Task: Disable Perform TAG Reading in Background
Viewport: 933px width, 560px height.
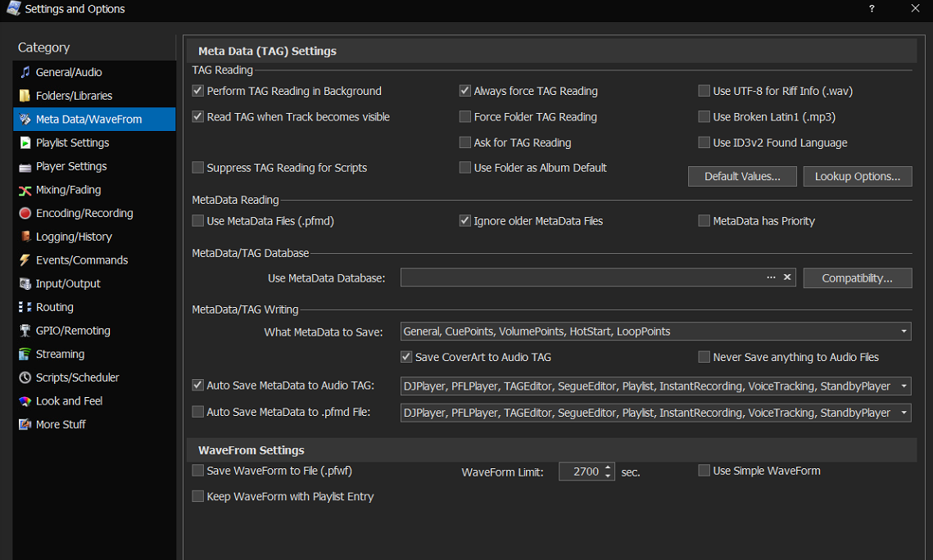Action: [x=197, y=91]
